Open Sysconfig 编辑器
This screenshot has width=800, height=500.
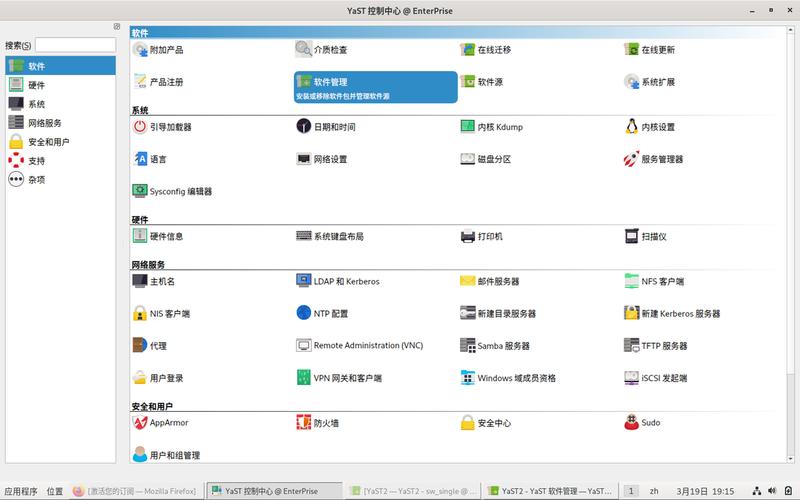pyautogui.click(x=172, y=191)
